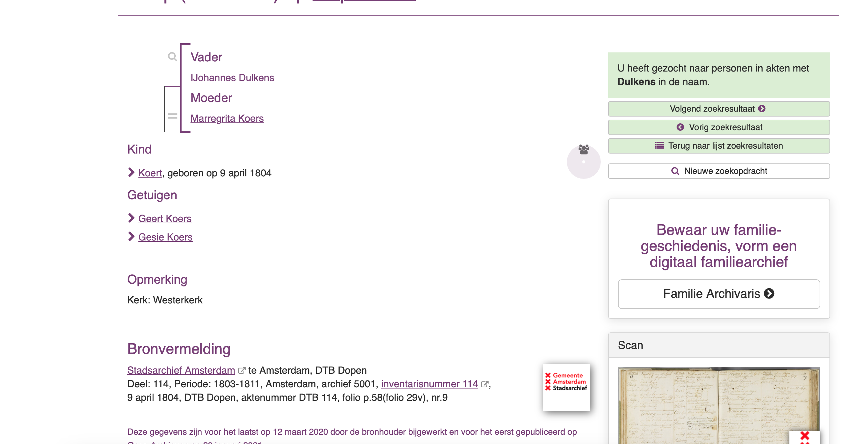
Task: Click the Scan panel header
Action: (x=719, y=345)
